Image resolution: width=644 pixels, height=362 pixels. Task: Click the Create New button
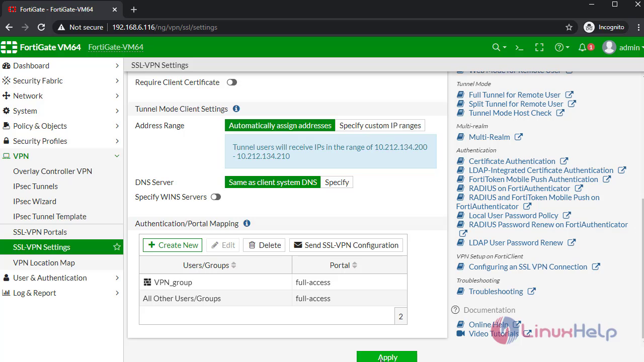(173, 245)
